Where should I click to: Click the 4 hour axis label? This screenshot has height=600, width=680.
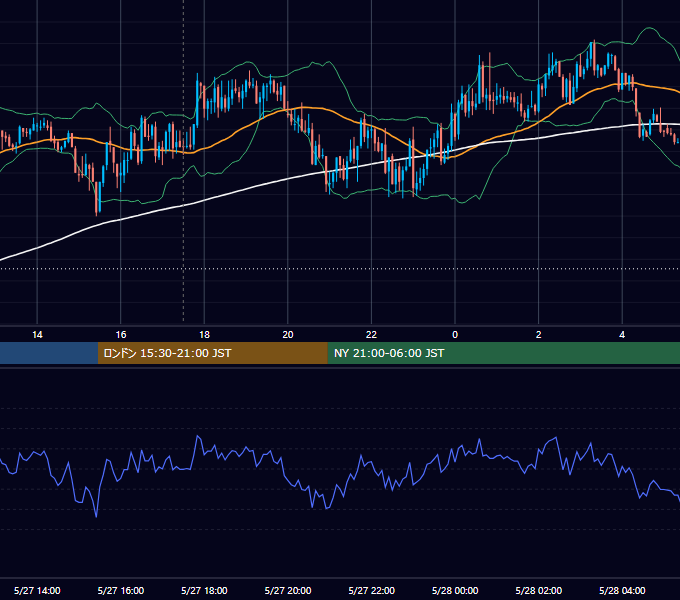coord(622,335)
